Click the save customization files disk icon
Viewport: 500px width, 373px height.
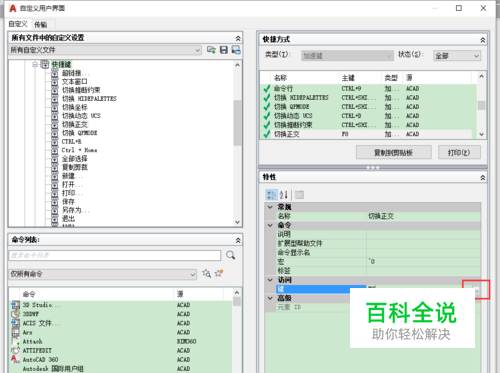224,50
